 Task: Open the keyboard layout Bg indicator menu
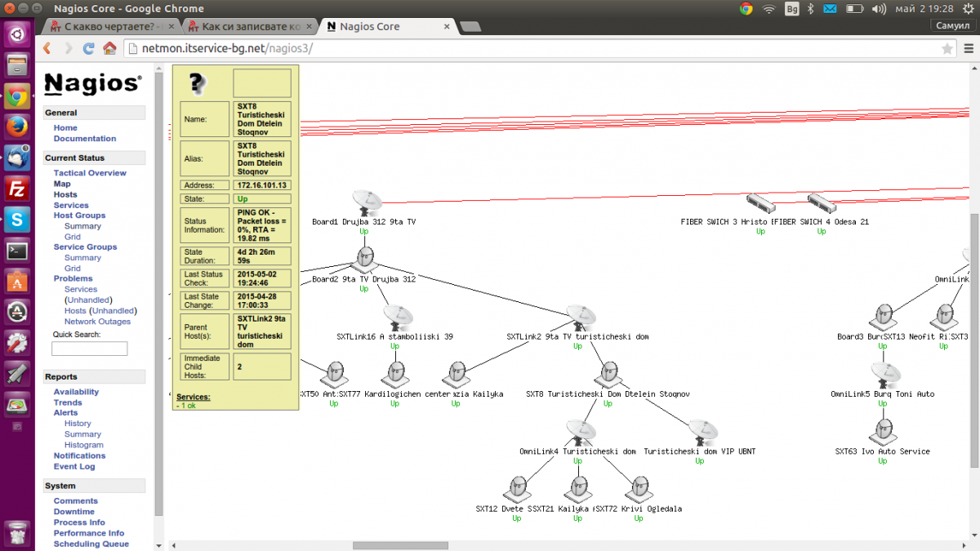pos(791,8)
